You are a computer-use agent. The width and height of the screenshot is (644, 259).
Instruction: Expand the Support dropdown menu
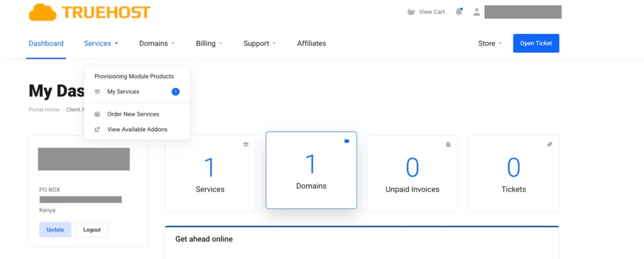pyautogui.click(x=260, y=43)
